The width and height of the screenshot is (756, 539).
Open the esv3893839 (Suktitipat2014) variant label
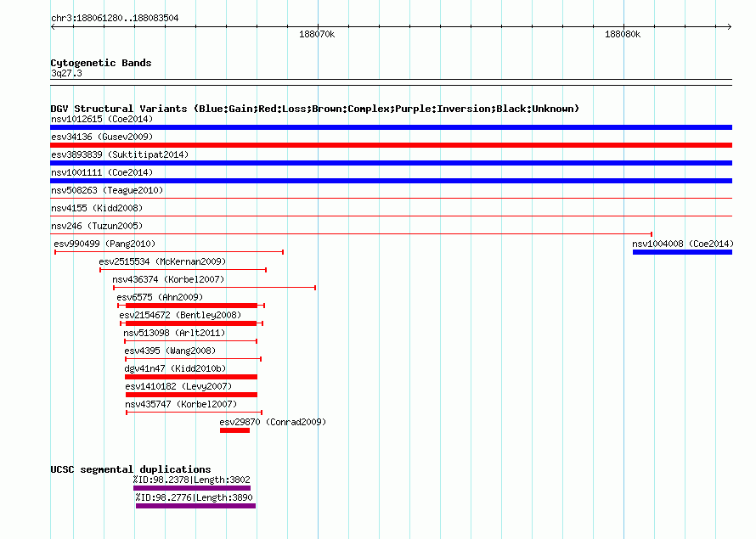click(x=120, y=154)
